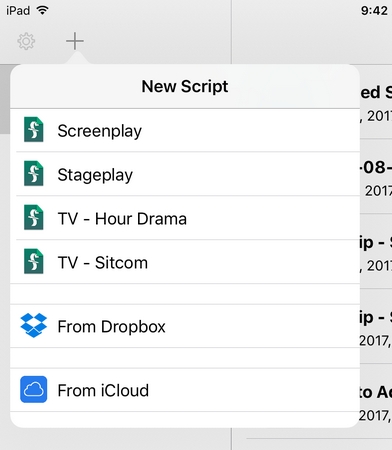
Task: Click the New Script popover title
Action: pos(185,87)
